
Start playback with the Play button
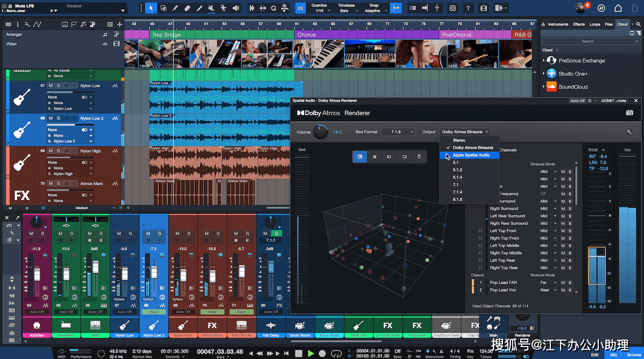[311, 353]
